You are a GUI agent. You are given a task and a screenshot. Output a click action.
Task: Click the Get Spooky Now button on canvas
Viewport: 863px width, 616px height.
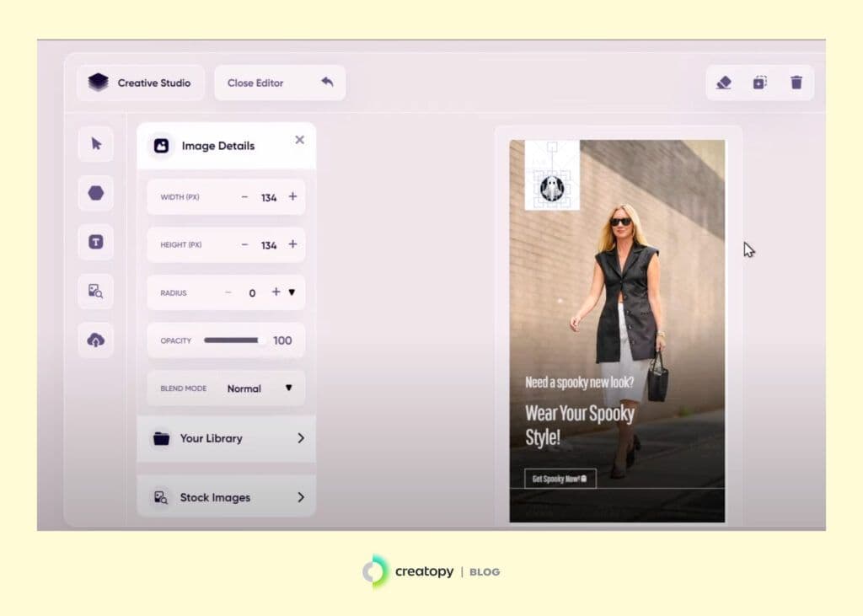tap(561, 477)
